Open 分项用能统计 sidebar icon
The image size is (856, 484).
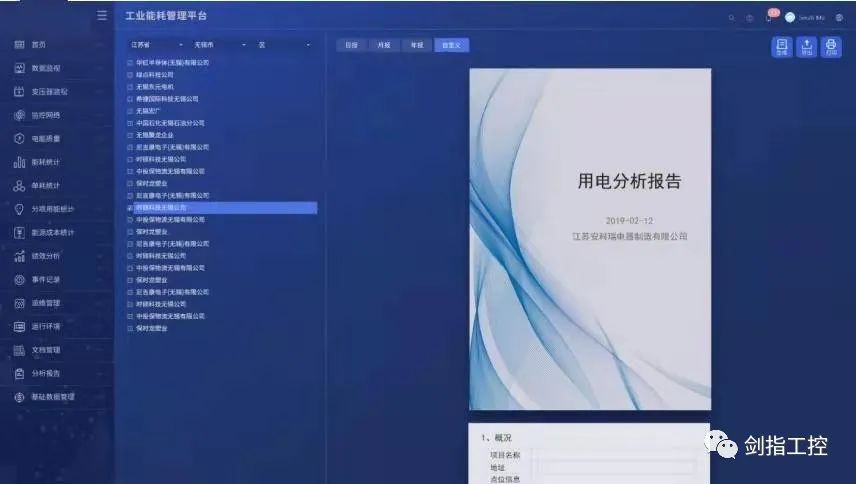[19, 209]
